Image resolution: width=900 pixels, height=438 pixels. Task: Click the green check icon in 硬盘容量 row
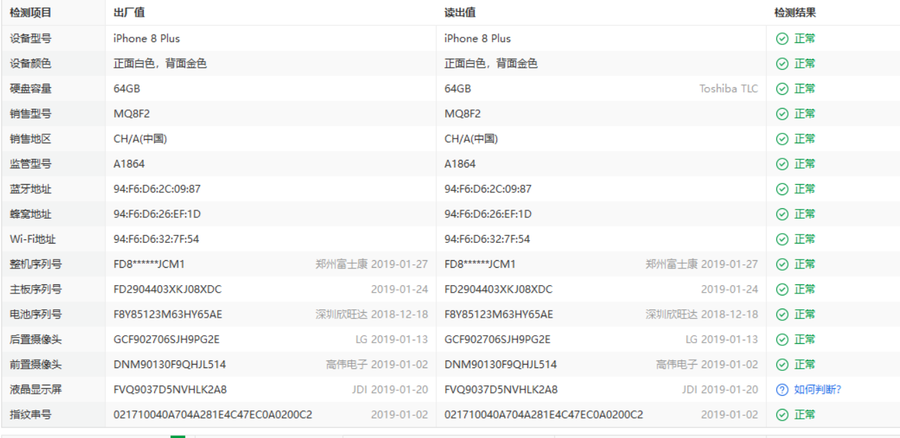pyautogui.click(x=782, y=89)
